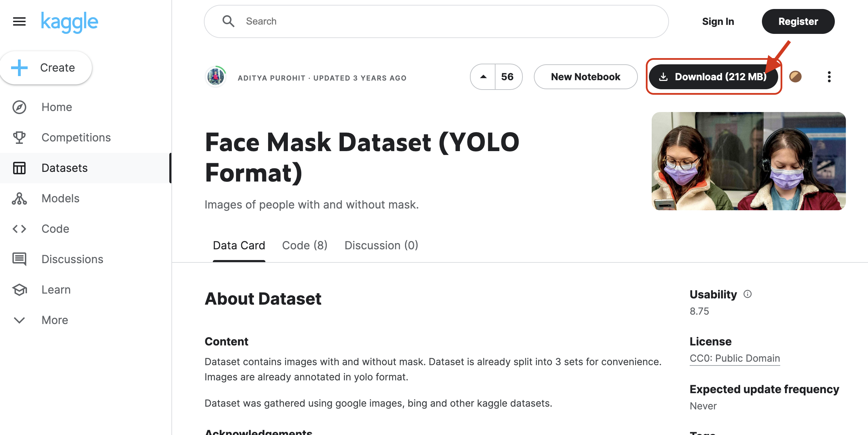Screen dimensions: 868x435
Task: Open the Code (8) tab
Action: (305, 246)
